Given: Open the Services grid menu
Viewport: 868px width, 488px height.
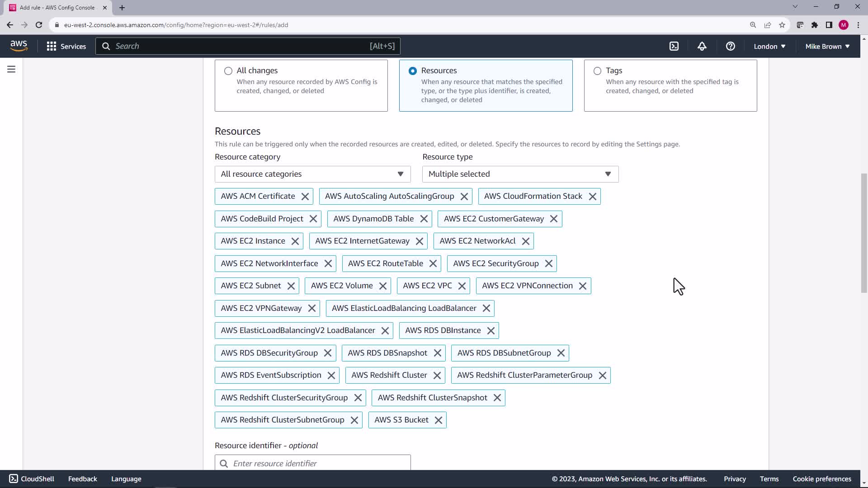Looking at the screenshot, I should [66, 46].
